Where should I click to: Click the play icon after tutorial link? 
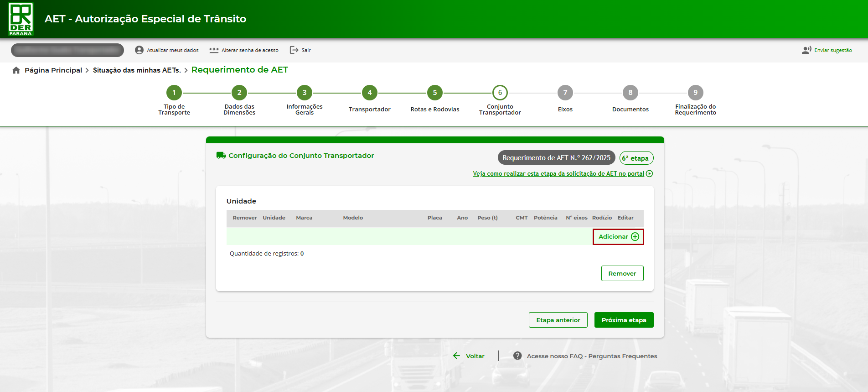(x=650, y=174)
